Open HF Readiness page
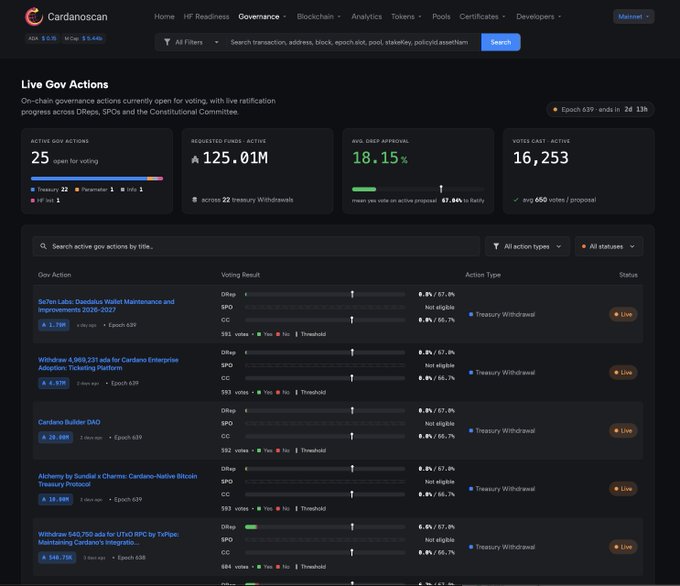 coord(206,16)
